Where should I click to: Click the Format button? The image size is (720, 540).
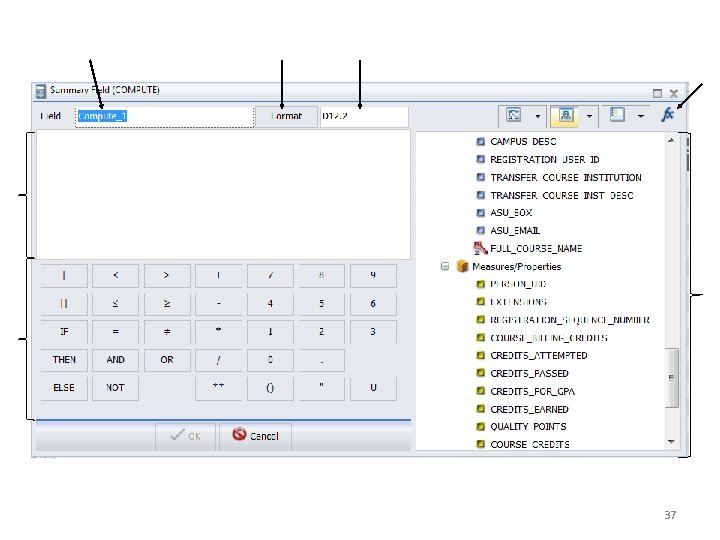[x=287, y=117]
